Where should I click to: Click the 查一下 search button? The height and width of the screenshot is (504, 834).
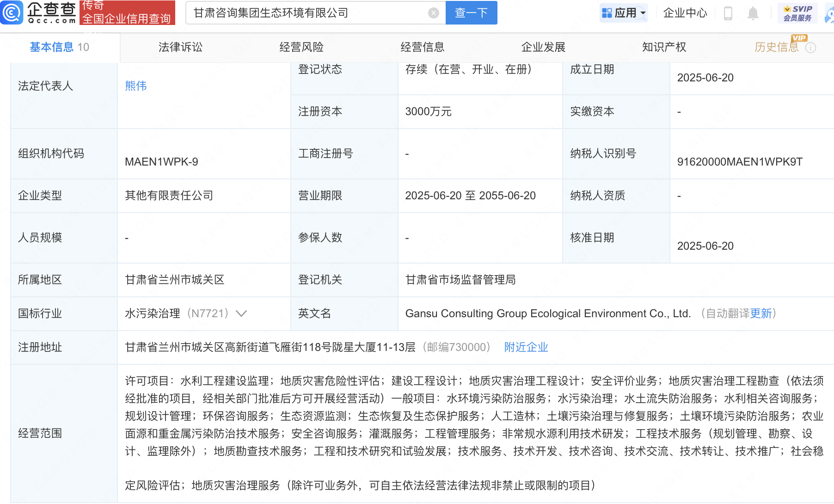(471, 12)
